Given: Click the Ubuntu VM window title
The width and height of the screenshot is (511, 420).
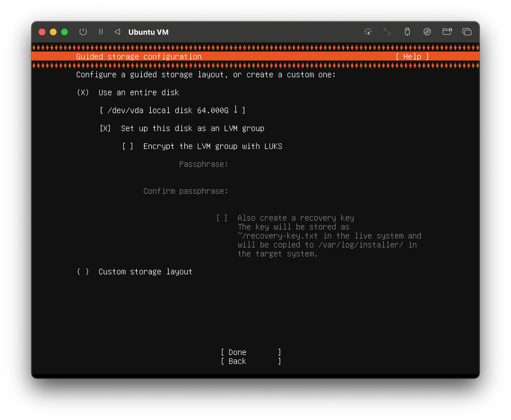Looking at the screenshot, I should coord(148,32).
